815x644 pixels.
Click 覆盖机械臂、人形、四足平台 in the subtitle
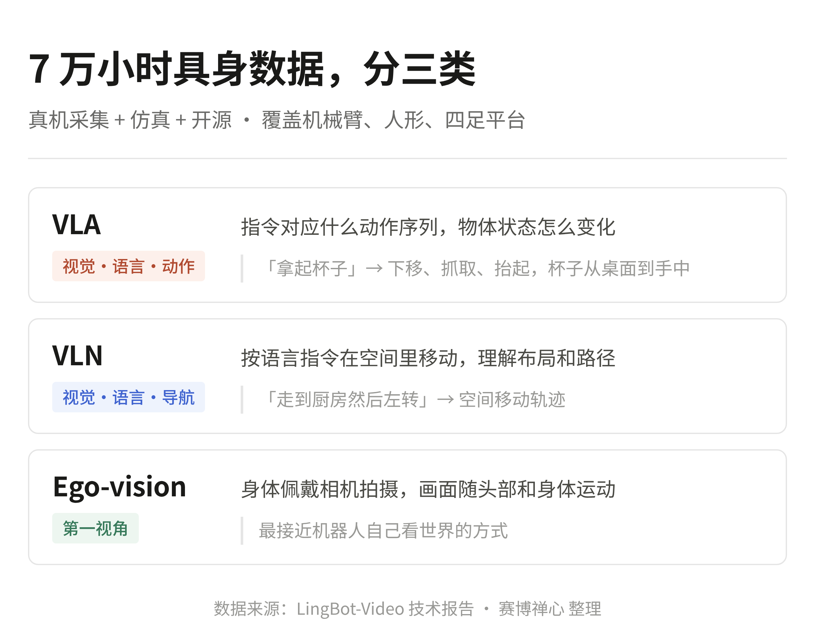(393, 120)
